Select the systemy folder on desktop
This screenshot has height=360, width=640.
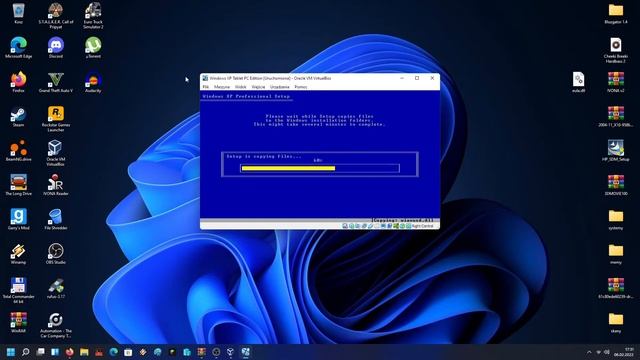coord(616,219)
